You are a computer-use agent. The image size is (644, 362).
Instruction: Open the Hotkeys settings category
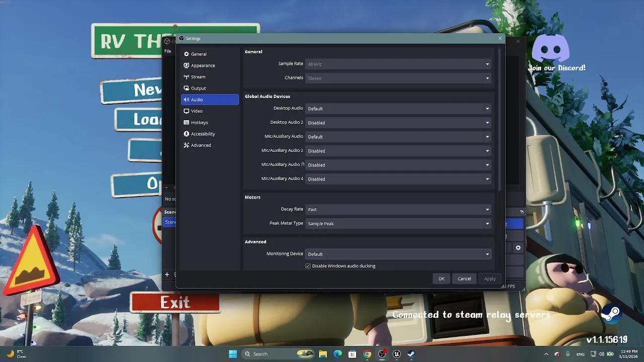210,122
